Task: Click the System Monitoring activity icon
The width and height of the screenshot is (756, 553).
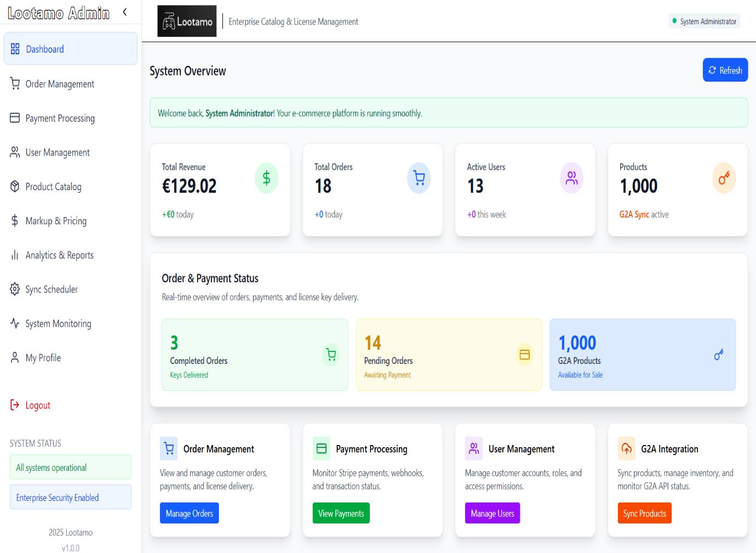Action: tap(14, 323)
